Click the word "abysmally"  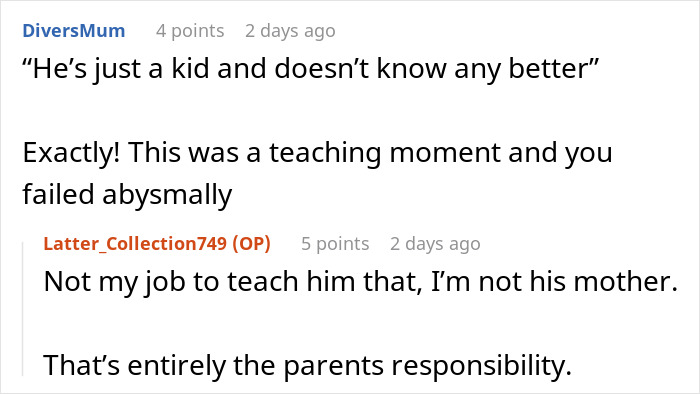tap(167, 195)
